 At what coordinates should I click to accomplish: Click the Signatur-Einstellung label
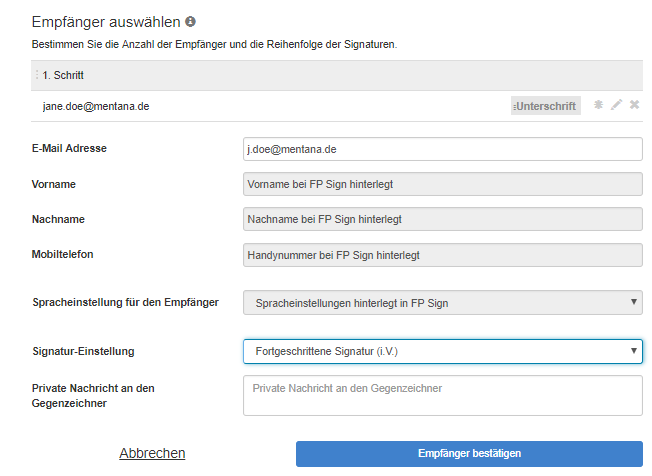point(84,351)
